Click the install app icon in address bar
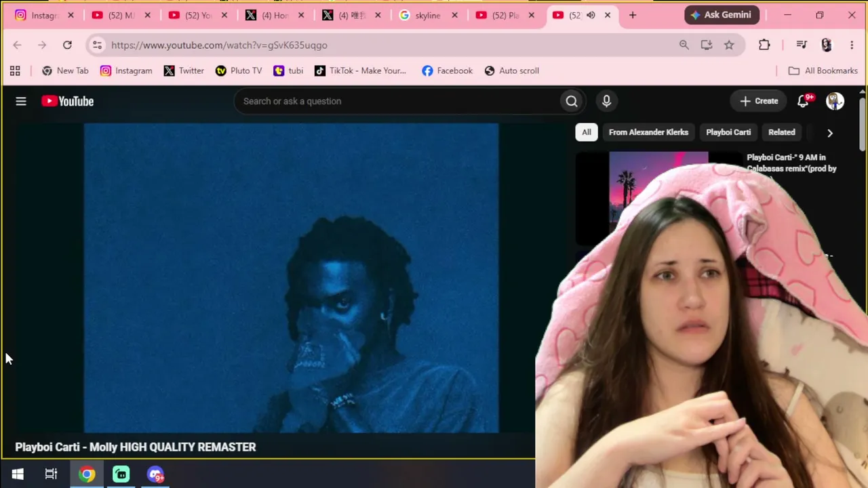 pyautogui.click(x=707, y=45)
